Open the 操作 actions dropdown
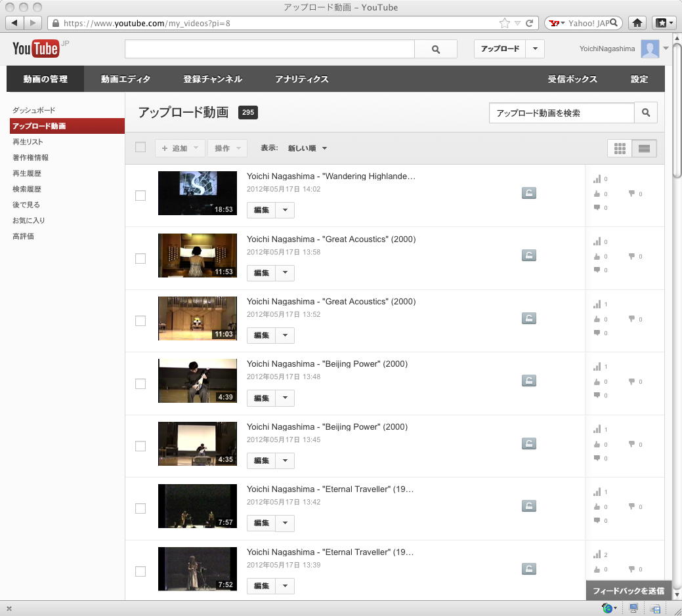682x616 pixels. click(228, 148)
